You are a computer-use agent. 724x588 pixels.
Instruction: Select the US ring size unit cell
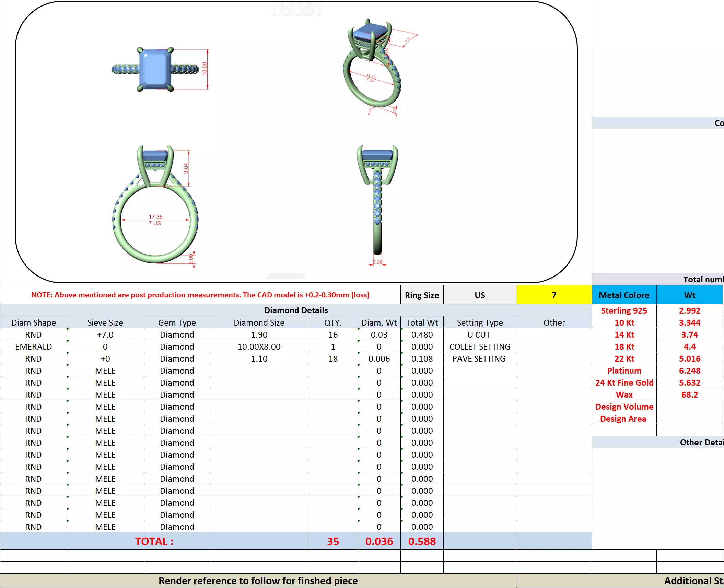(x=480, y=295)
